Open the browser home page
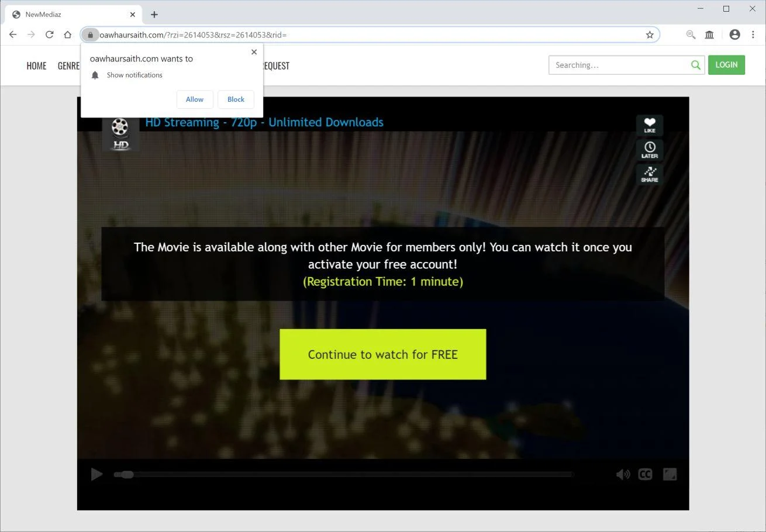This screenshot has width=766, height=532. coord(68,34)
